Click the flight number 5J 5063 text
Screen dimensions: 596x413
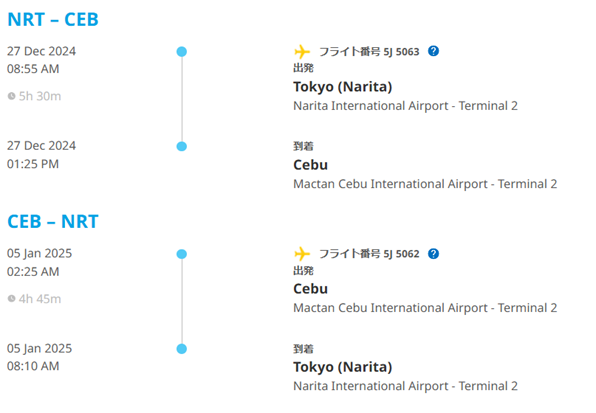point(401,52)
